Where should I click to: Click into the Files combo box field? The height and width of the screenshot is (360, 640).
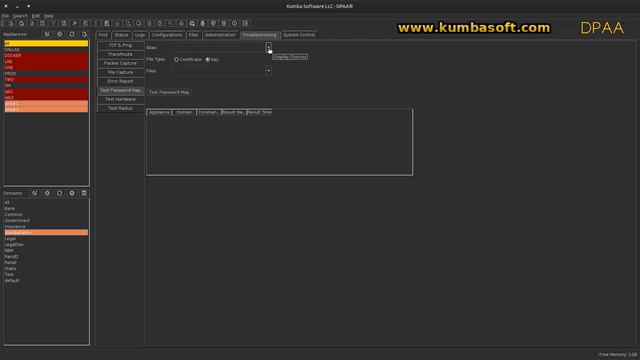[218, 71]
